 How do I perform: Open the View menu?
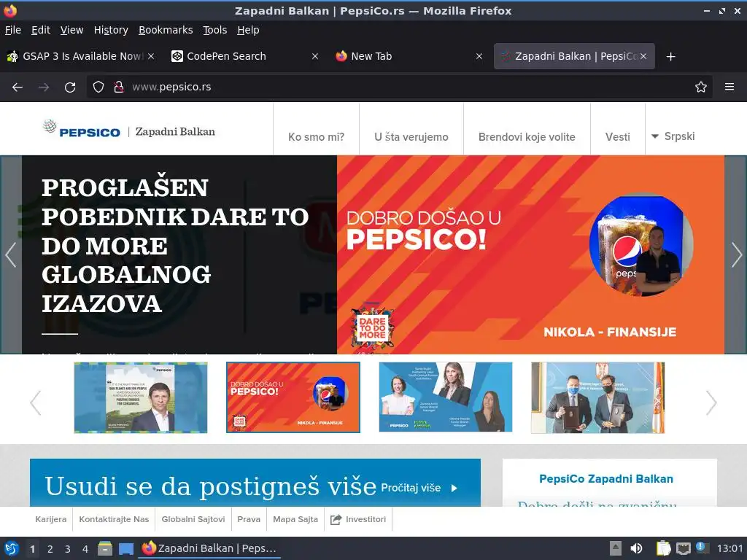click(72, 30)
